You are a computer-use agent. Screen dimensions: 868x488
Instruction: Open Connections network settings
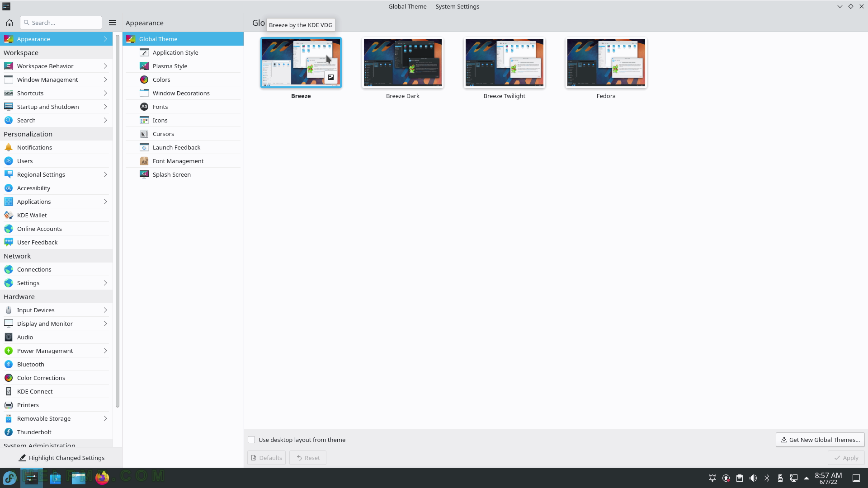click(57, 269)
